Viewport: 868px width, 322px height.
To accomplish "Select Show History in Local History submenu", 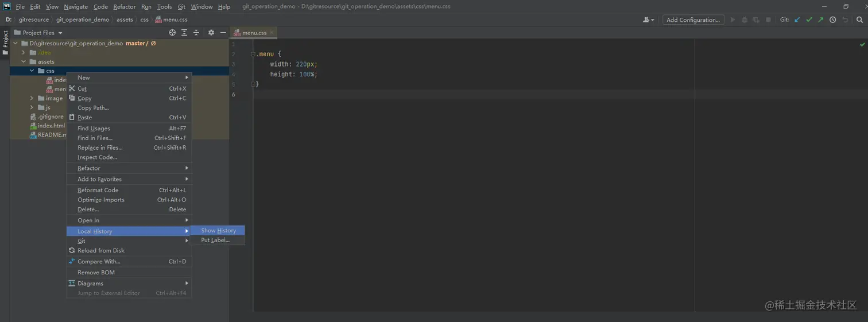I will (218, 230).
